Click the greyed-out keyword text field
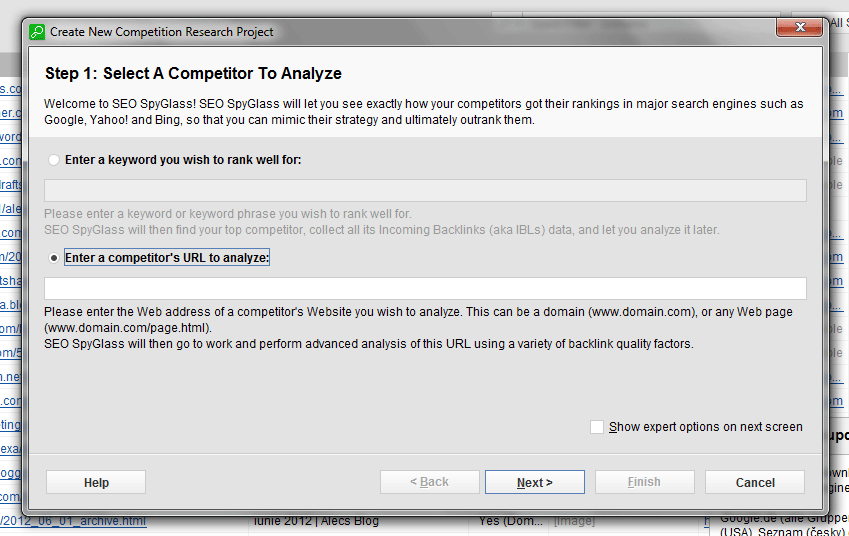 pyautogui.click(x=425, y=191)
